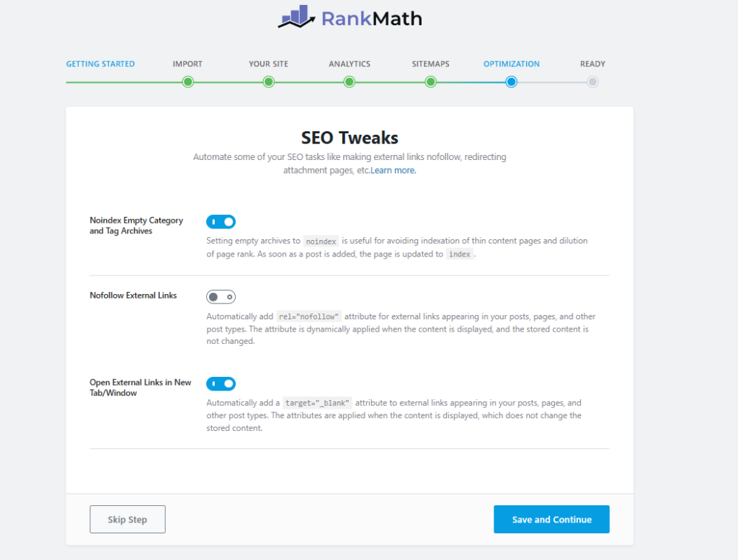738x560 pixels.
Task: Open the Your Site step label
Action: (x=268, y=64)
